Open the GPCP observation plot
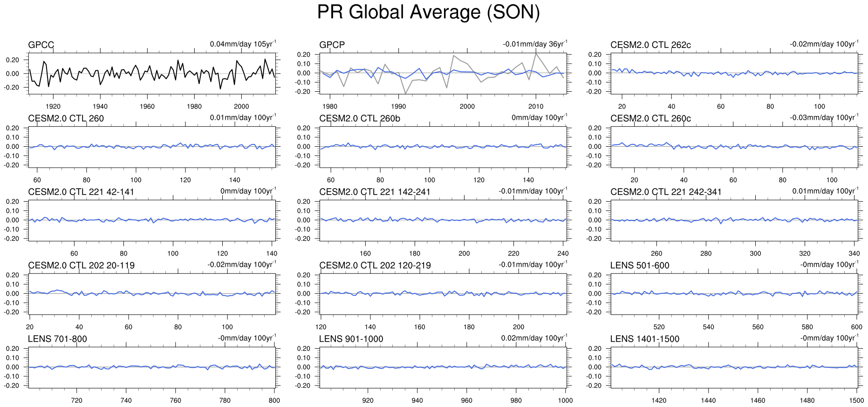868x407 pixels. tap(443, 74)
